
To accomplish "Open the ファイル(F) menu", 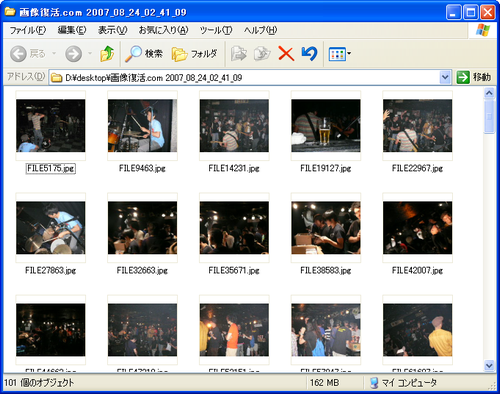I will (27, 30).
